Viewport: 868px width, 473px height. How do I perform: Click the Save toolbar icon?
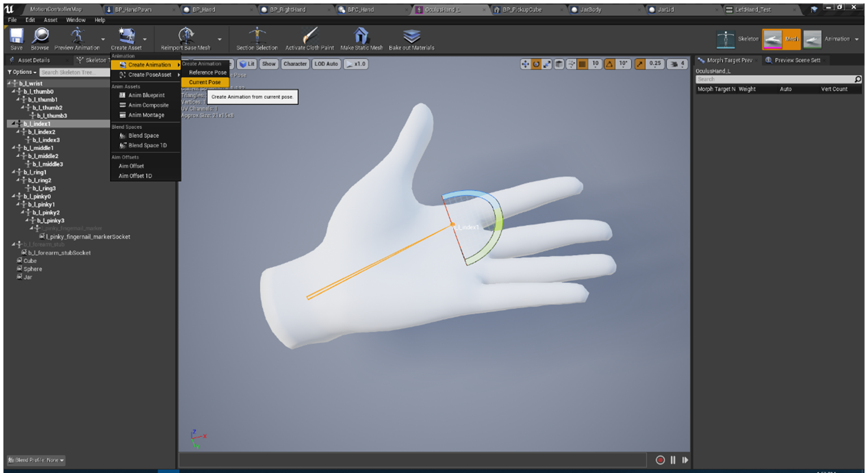tap(16, 36)
